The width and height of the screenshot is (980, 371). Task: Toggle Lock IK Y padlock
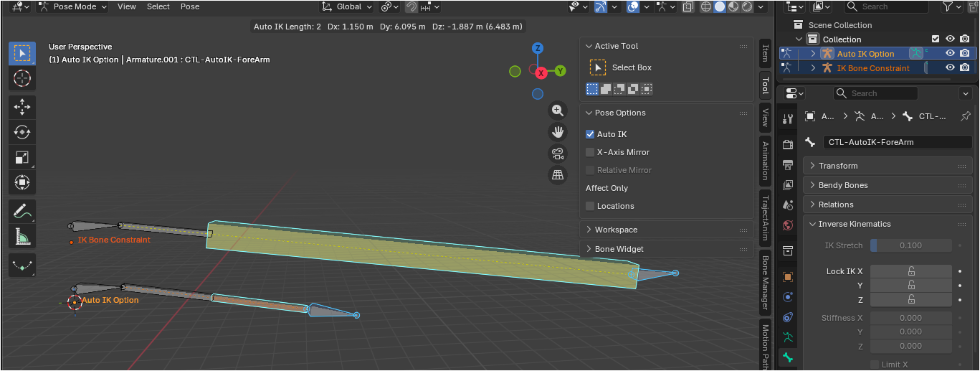pyautogui.click(x=911, y=286)
